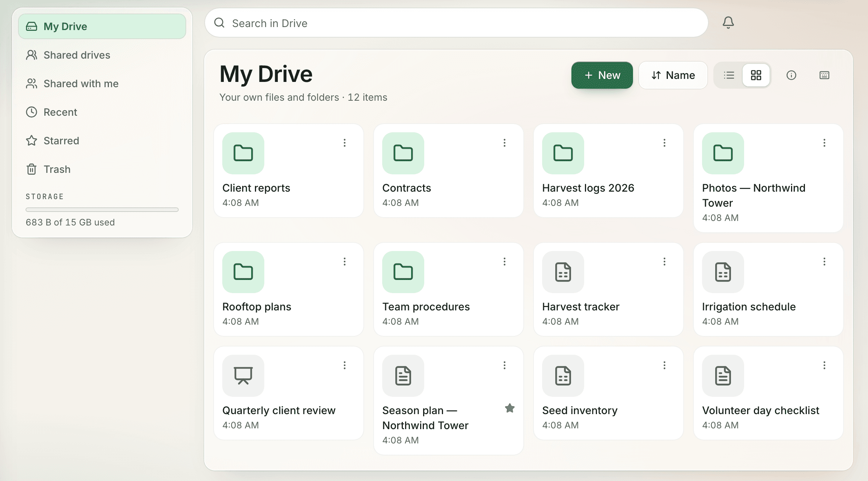The image size is (868, 481).
Task: Select the Client reports folder icon
Action: pyautogui.click(x=243, y=153)
